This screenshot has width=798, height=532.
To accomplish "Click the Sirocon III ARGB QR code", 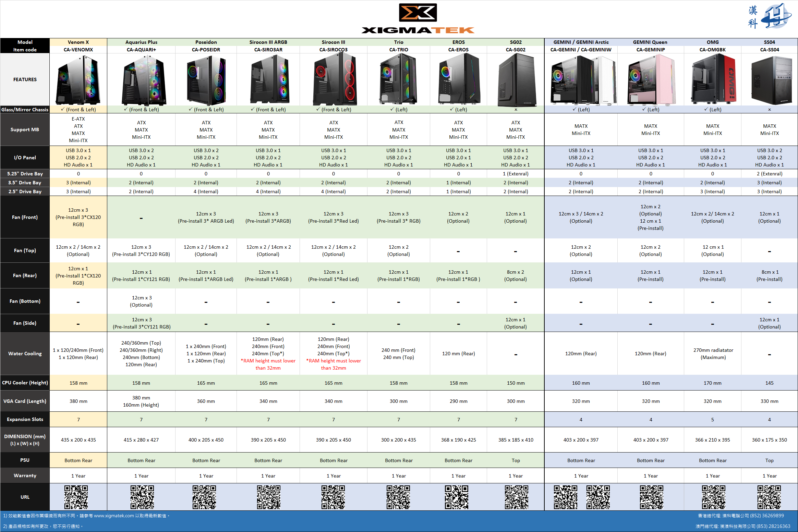I will pyautogui.click(x=269, y=497).
